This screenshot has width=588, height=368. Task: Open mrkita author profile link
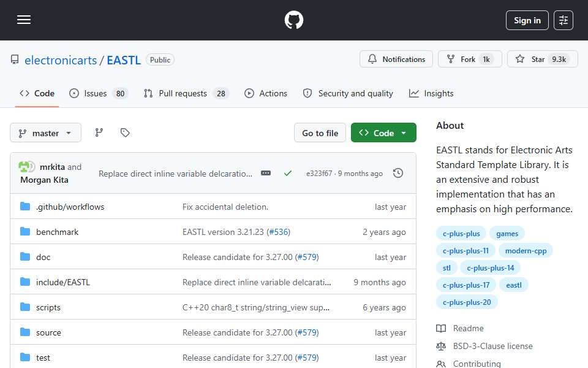(x=52, y=167)
